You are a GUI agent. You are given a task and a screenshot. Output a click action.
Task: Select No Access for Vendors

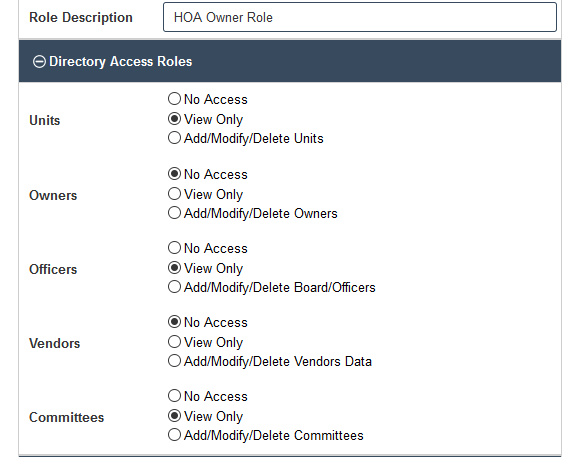tap(174, 322)
